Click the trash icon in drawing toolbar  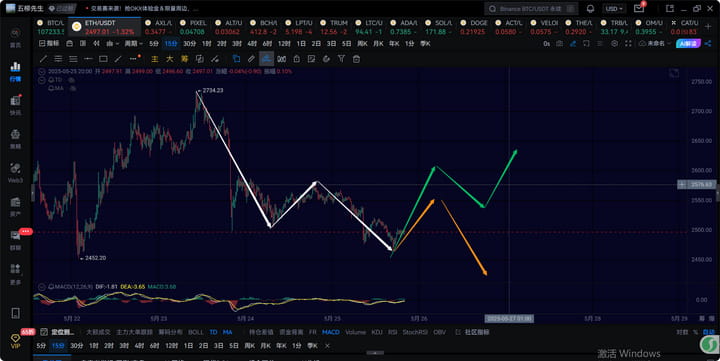(356, 59)
